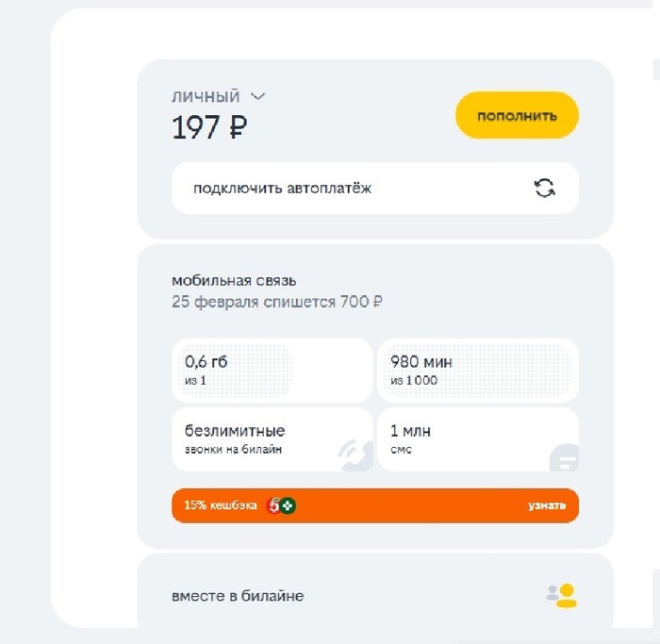
Task: Click the green clover logo icon
Action: (x=288, y=505)
